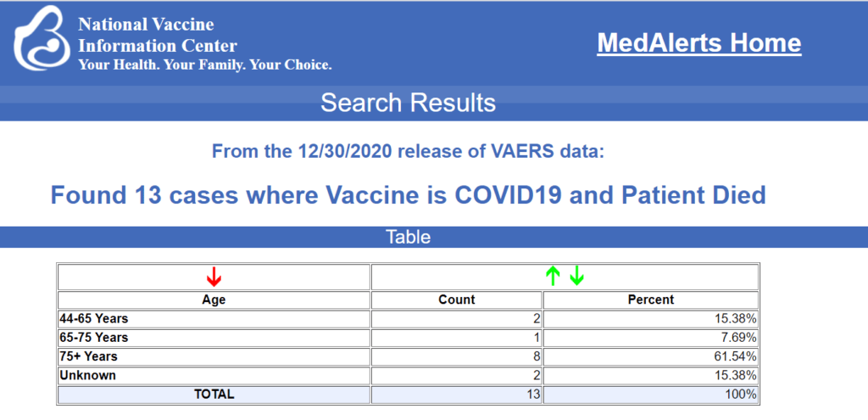
Task: Click the NVIC mother and child logo
Action: click(38, 38)
